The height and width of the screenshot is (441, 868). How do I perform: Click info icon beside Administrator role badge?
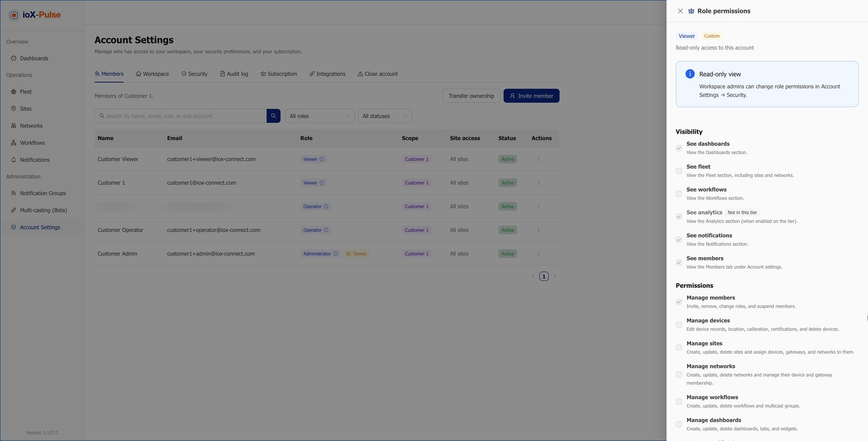pyautogui.click(x=335, y=254)
